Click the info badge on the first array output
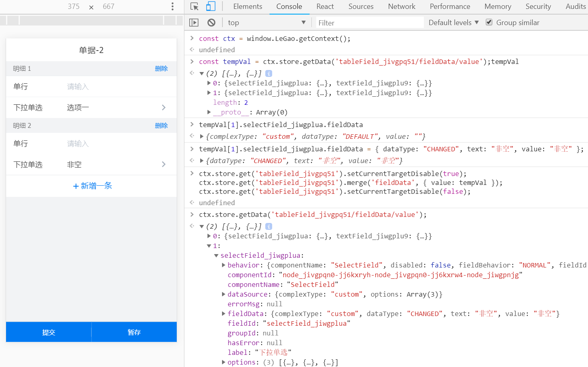588x367 pixels. tap(269, 74)
